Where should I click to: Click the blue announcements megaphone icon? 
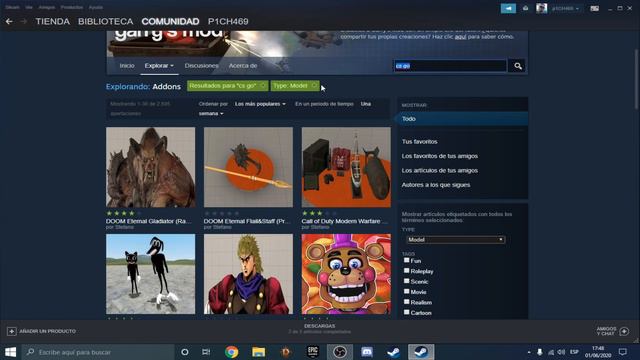508,8
